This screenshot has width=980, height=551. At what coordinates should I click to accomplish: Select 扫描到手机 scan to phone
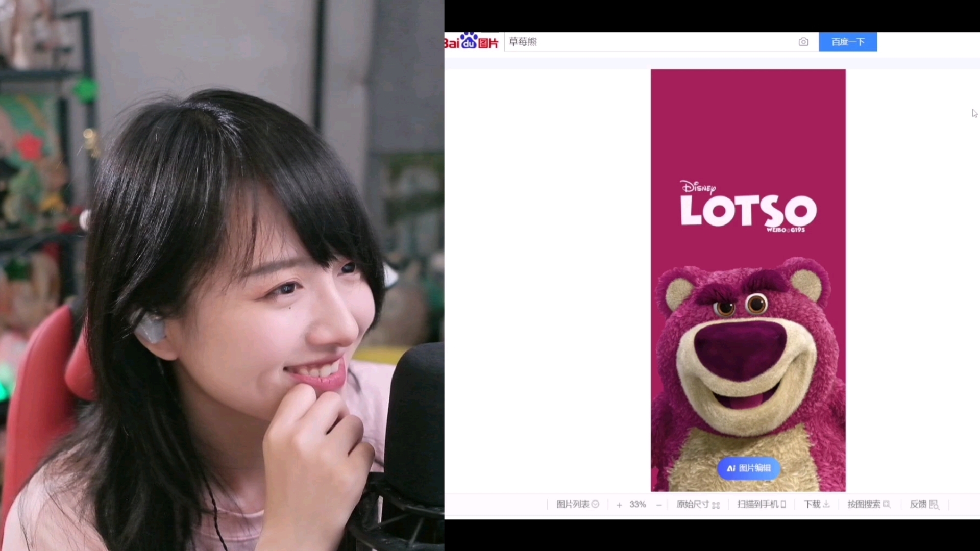[762, 504]
